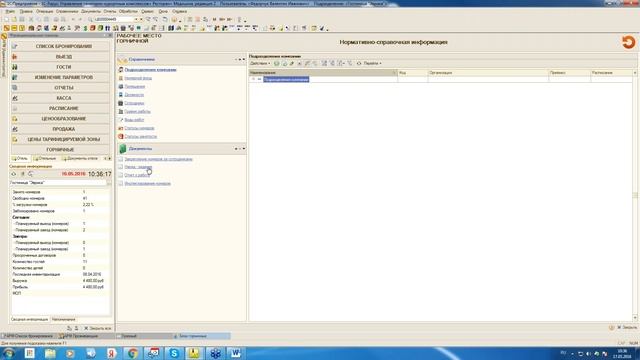This screenshot has width=640, height=360.
Task: Open the ВЫЕЗД section
Action: pos(60,57)
